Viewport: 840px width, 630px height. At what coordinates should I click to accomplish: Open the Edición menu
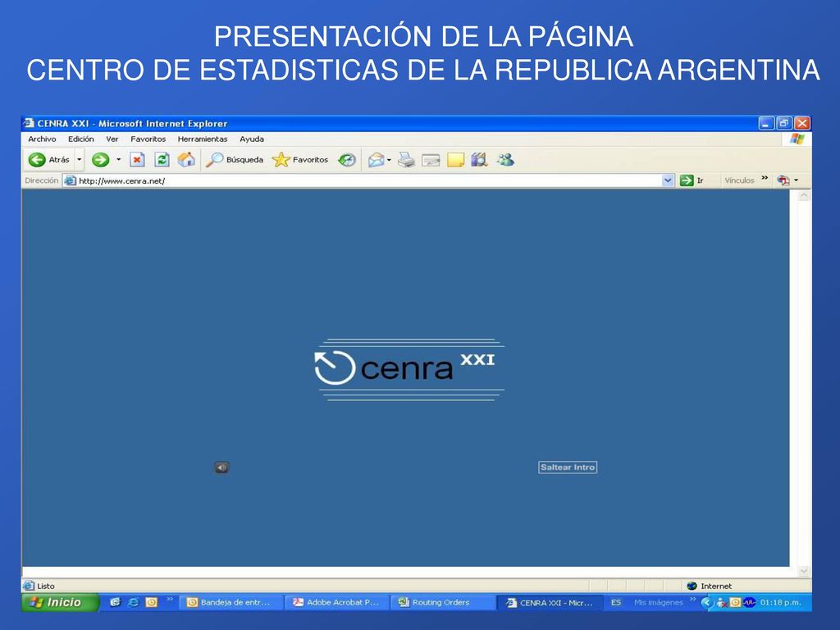[81, 139]
